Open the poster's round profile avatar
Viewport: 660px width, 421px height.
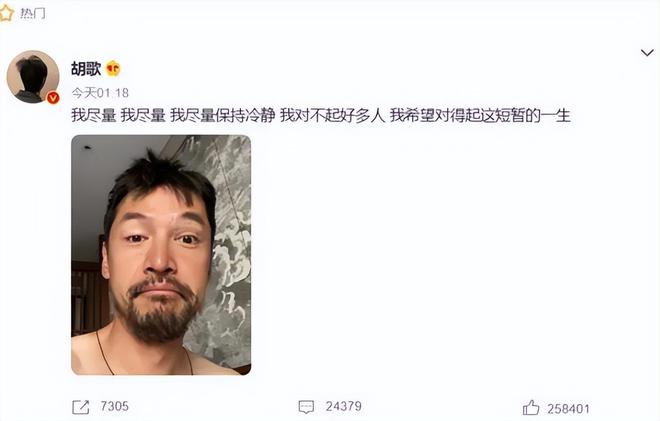tap(33, 77)
